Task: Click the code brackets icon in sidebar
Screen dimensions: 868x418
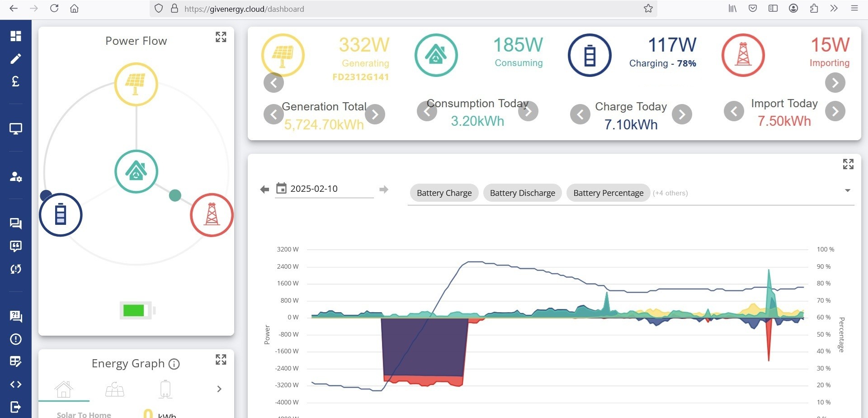Action: click(16, 385)
